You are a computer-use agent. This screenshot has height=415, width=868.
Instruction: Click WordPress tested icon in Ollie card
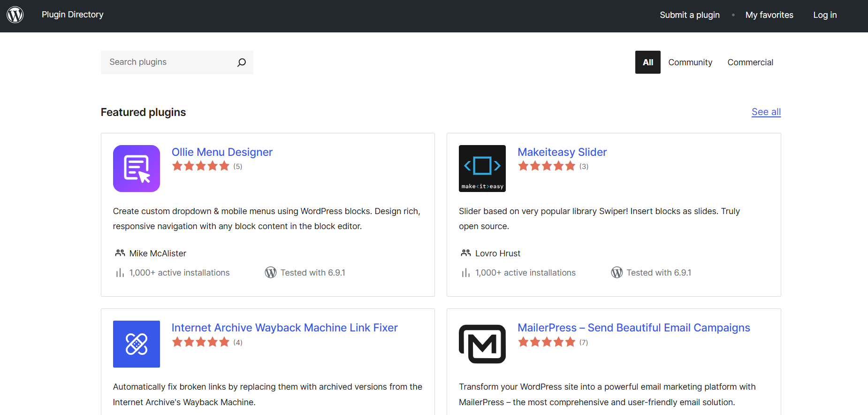pos(271,273)
